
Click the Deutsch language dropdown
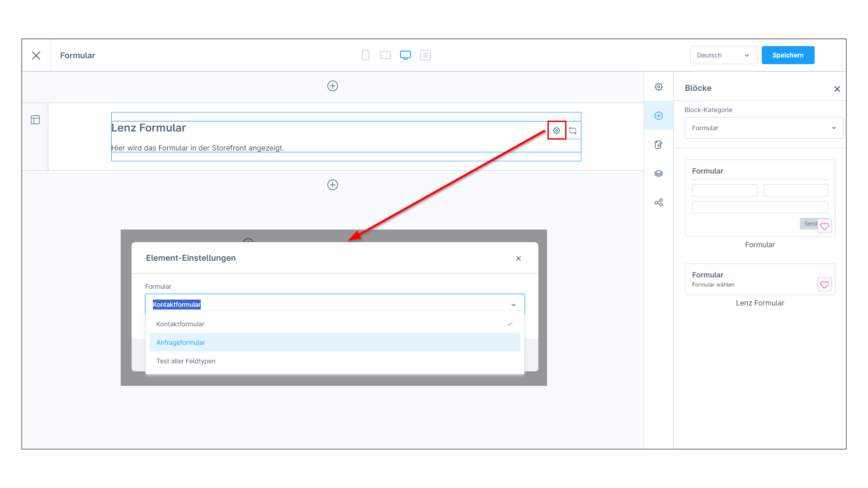pos(722,55)
